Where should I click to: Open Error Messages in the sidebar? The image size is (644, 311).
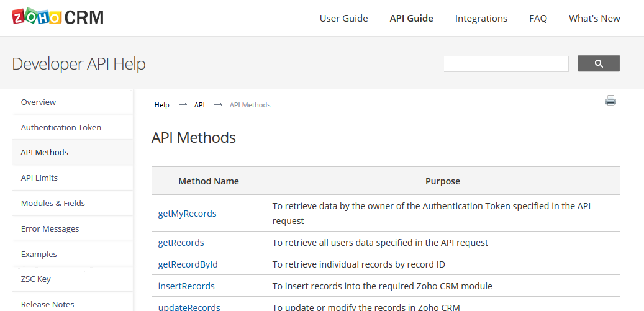coord(72,229)
